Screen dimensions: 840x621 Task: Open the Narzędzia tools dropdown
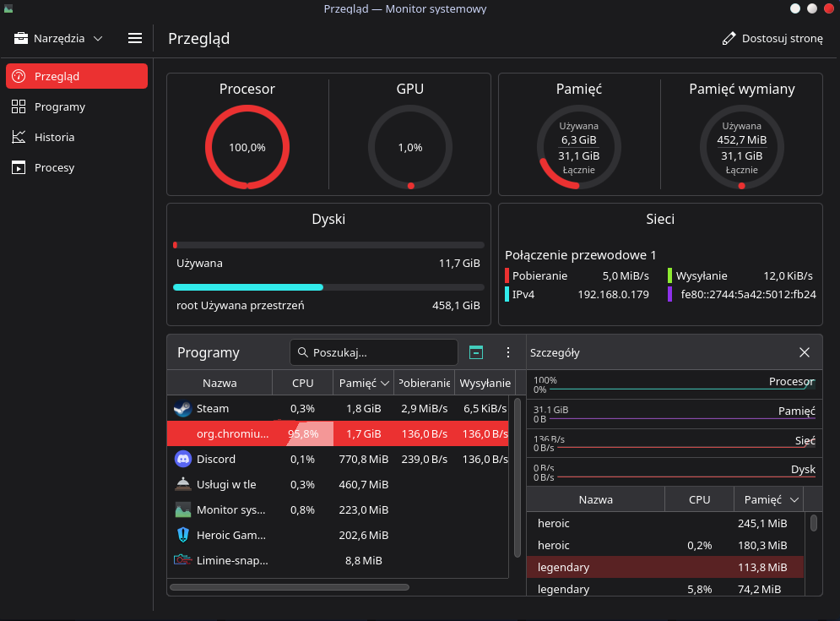click(58, 39)
